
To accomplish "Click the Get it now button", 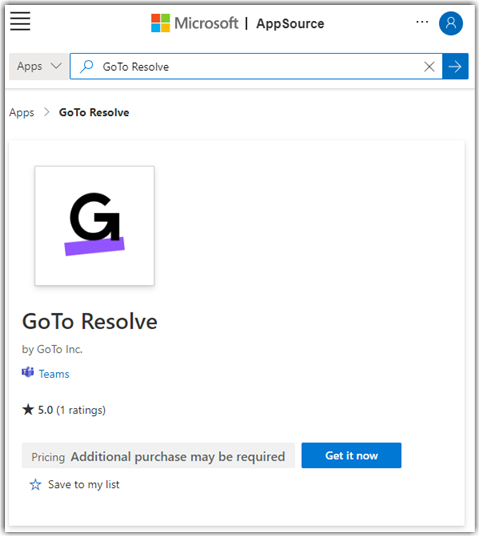I will coord(351,455).
